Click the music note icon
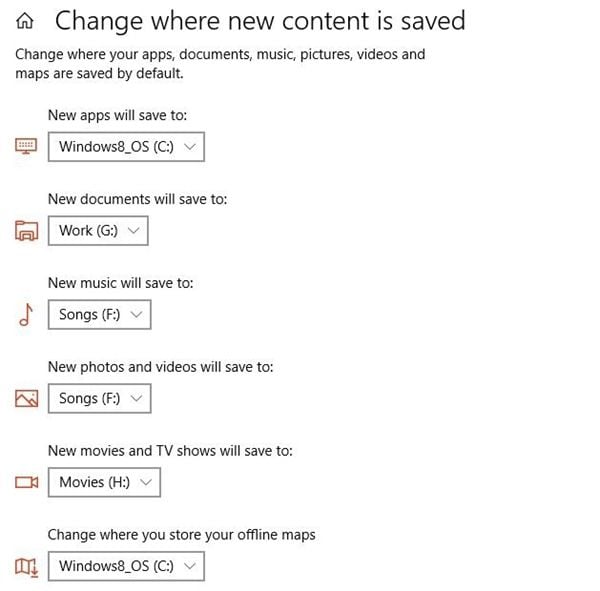 (26, 315)
